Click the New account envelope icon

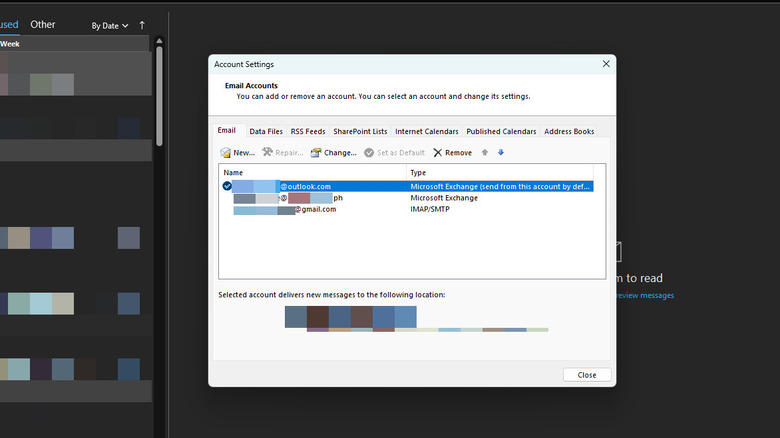(225, 152)
